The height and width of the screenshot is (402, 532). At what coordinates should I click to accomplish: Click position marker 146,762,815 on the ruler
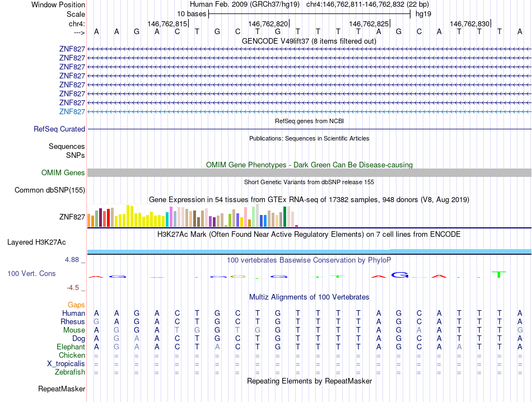click(167, 24)
